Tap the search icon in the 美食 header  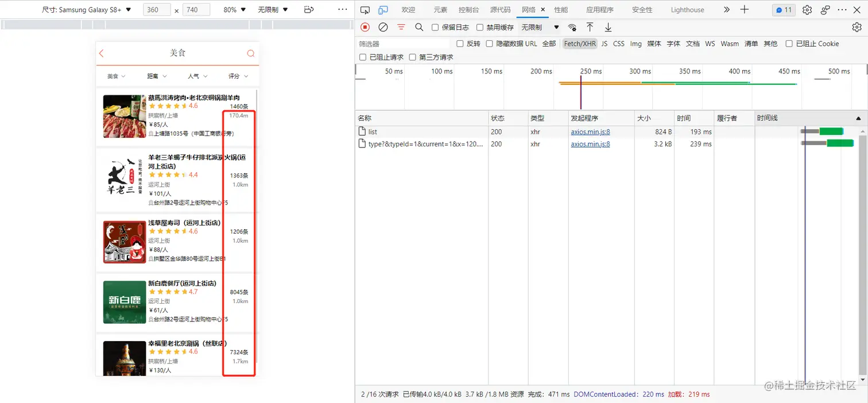click(x=251, y=53)
